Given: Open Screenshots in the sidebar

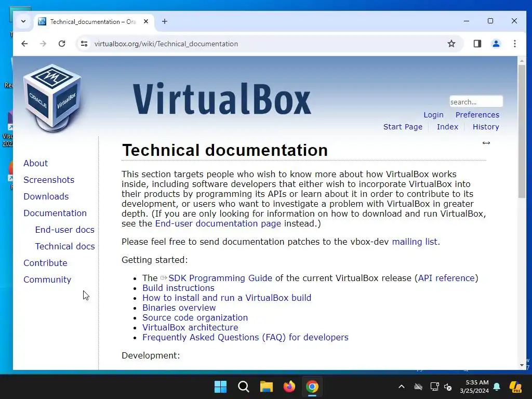Looking at the screenshot, I should pyautogui.click(x=49, y=180).
